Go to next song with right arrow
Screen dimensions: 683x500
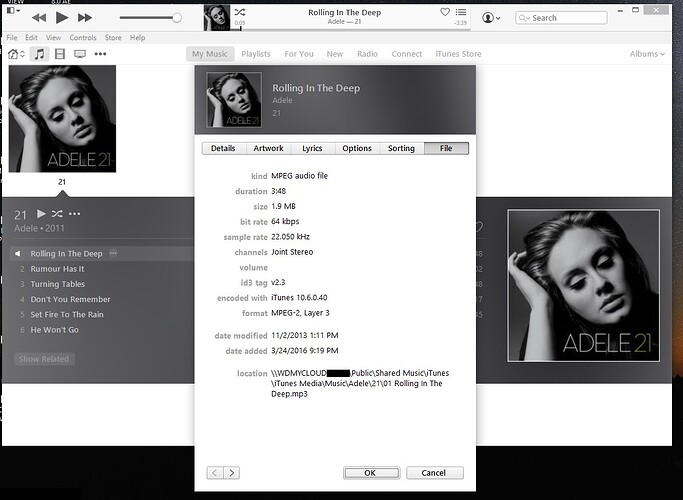[231, 473]
